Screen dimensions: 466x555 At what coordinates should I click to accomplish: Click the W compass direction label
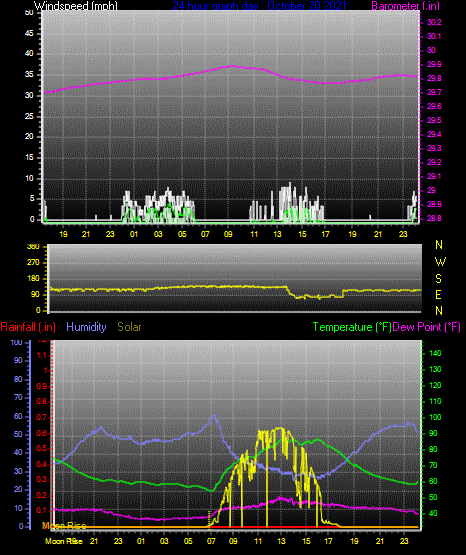[x=440, y=262]
